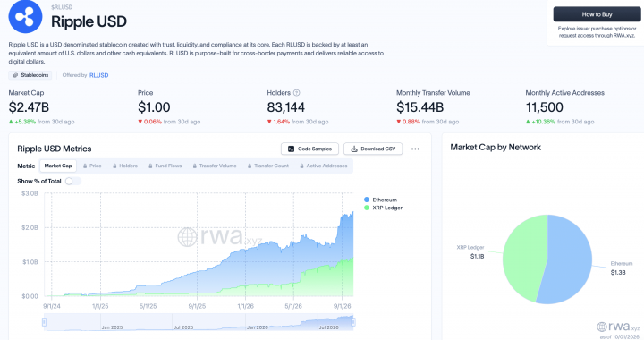The image size is (644, 340).
Task: Click the right handle of the range slider
Action: 353,322
